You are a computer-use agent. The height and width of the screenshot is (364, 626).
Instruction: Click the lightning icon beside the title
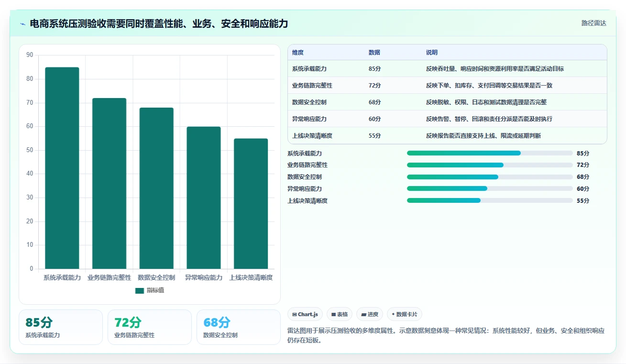point(23,24)
